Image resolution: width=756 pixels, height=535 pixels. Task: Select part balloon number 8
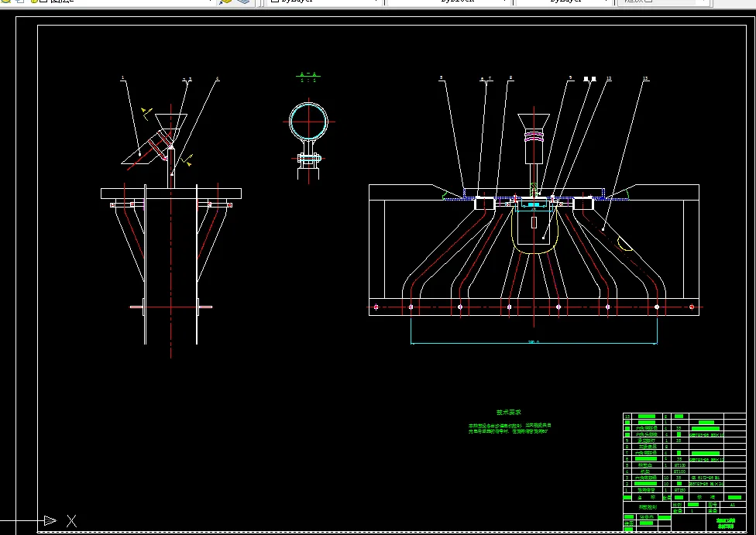click(511, 77)
